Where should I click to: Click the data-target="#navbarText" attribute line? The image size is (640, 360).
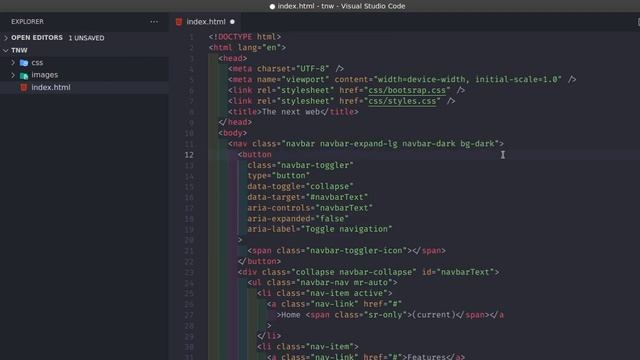click(307, 197)
